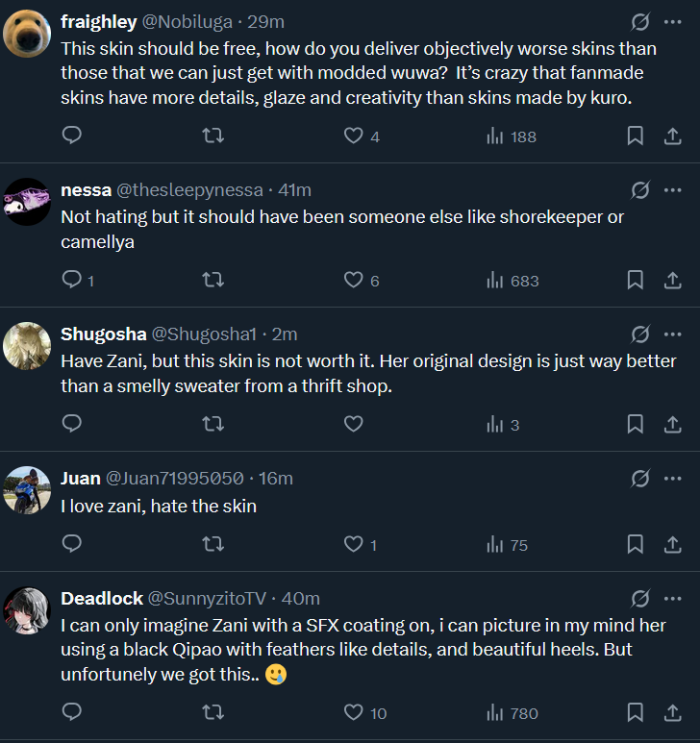The width and height of the screenshot is (700, 743).
Task: Open Juan's profile avatar
Action: 28,489
